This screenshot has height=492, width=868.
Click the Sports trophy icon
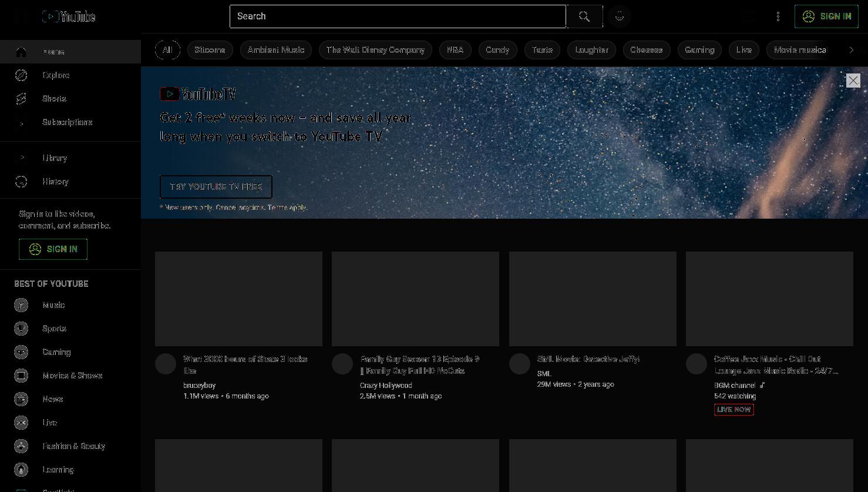click(x=21, y=329)
